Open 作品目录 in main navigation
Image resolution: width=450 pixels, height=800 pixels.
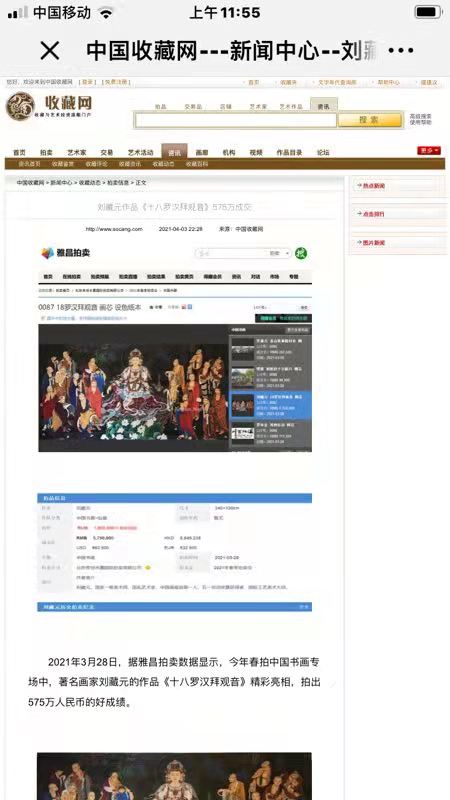(289, 152)
